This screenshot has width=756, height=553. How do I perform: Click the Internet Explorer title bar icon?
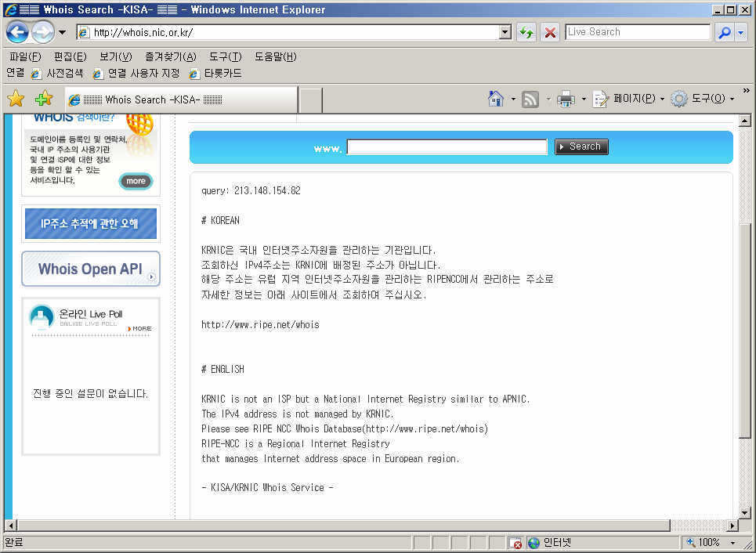11,9
